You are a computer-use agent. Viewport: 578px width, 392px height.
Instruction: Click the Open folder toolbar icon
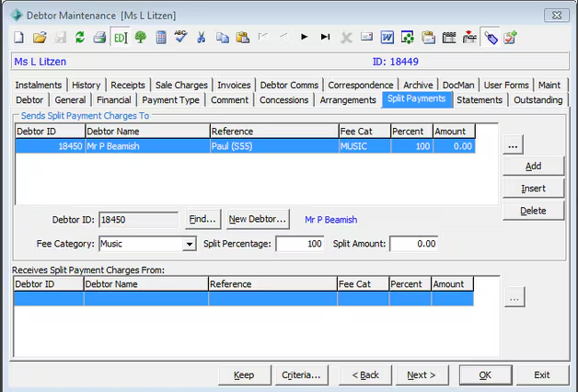coord(40,38)
